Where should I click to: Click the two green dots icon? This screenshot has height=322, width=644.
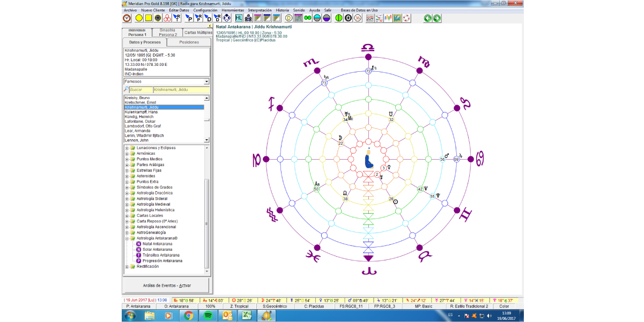click(x=307, y=18)
